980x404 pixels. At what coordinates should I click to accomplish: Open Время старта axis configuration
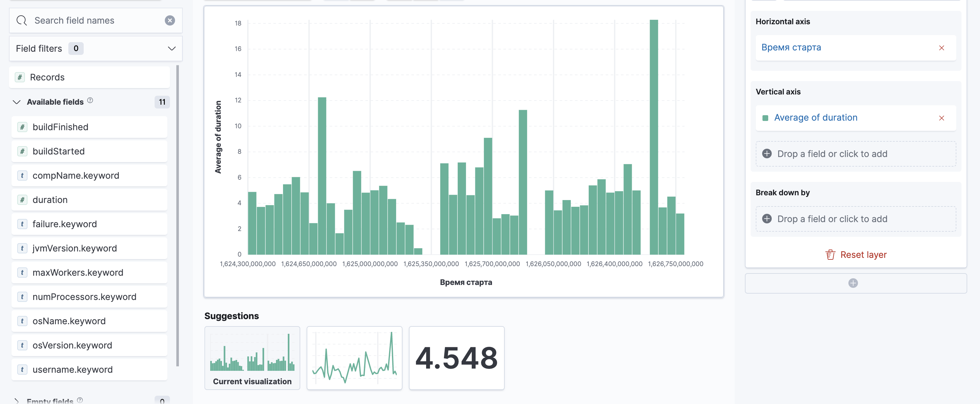pyautogui.click(x=791, y=48)
